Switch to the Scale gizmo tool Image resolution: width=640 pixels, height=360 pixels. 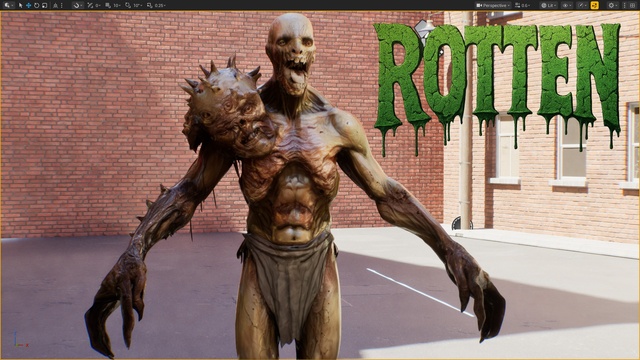(x=44, y=5)
